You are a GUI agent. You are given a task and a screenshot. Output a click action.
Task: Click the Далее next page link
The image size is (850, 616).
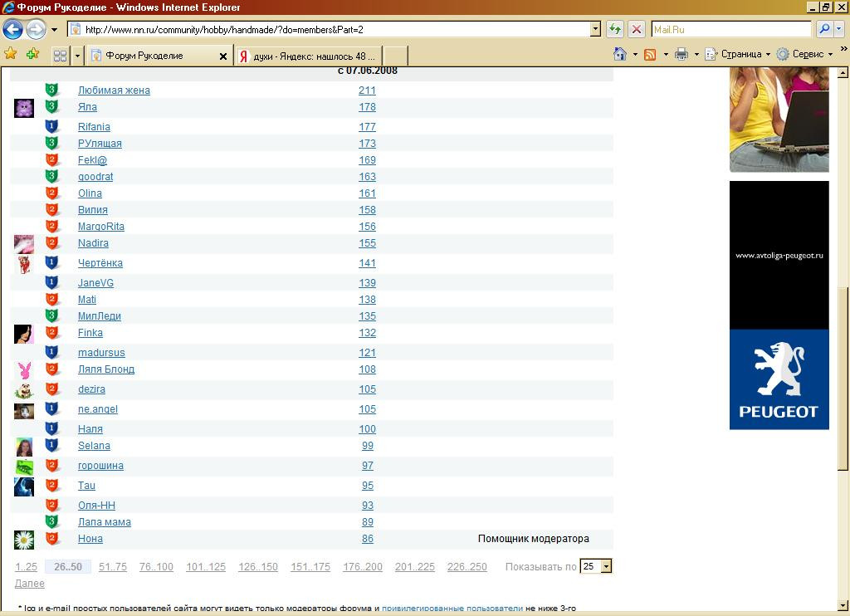pyautogui.click(x=30, y=584)
